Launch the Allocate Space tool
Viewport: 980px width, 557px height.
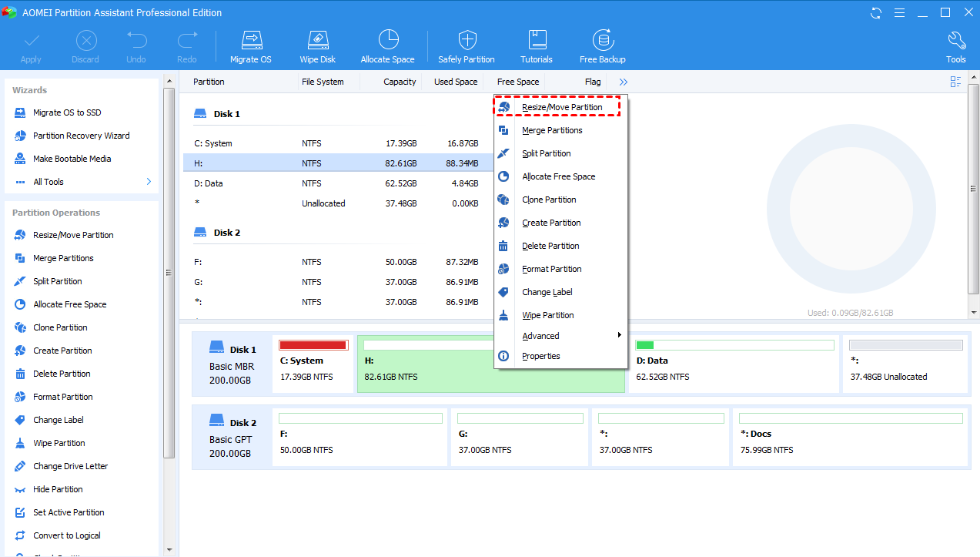pos(387,45)
